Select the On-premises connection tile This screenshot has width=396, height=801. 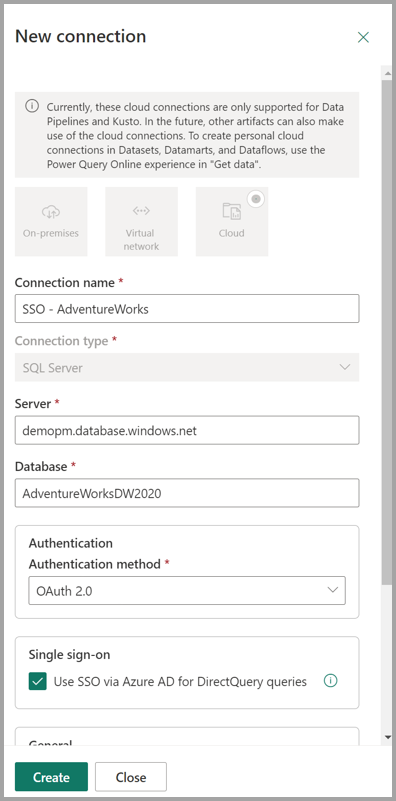pos(51,221)
